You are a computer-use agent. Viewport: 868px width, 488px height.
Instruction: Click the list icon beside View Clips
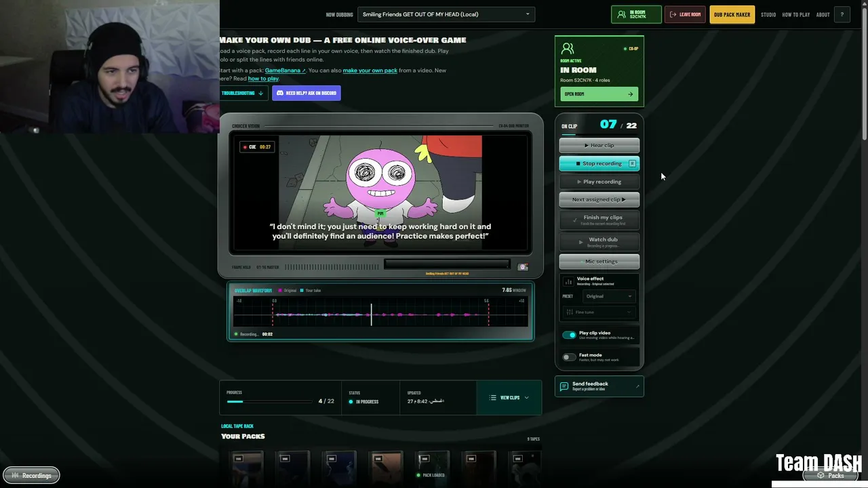(x=493, y=398)
